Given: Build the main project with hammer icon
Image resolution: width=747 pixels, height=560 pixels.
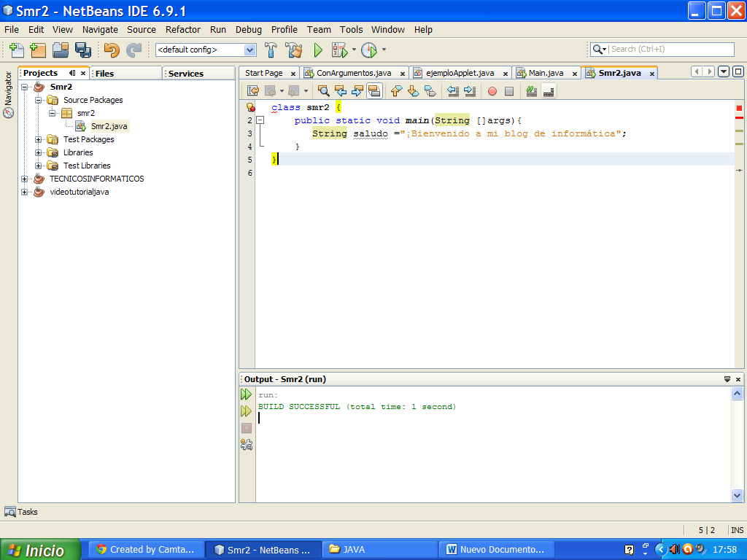Looking at the screenshot, I should coord(271,50).
